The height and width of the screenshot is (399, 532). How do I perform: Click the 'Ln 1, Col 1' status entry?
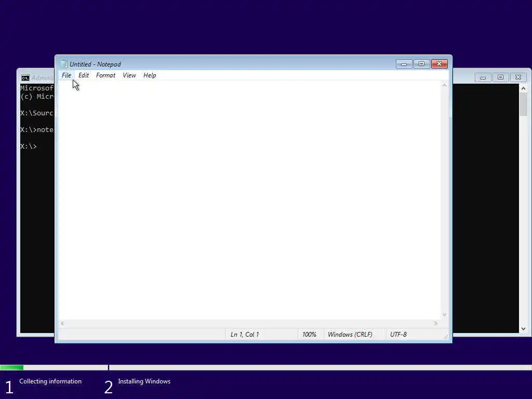245,335
